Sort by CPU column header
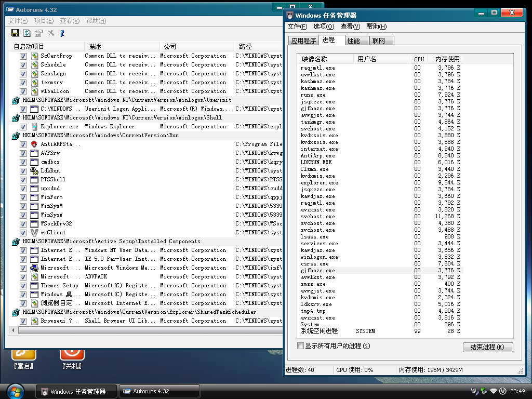The width and height of the screenshot is (532, 399). click(x=419, y=59)
